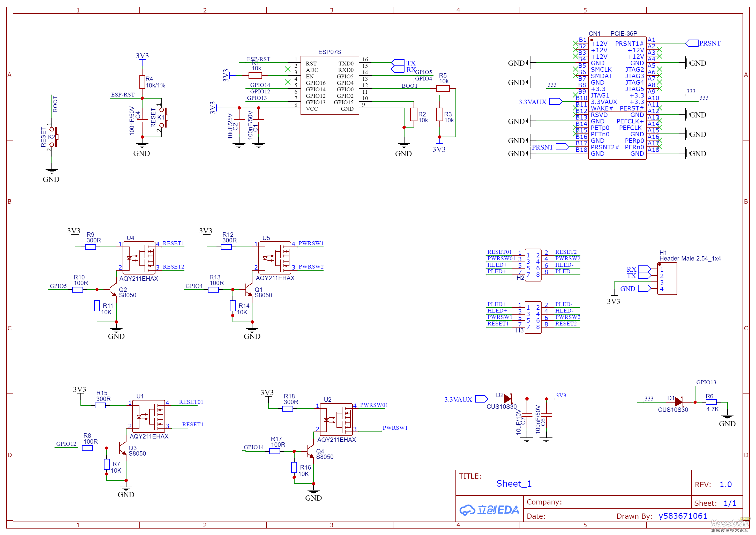Image resolution: width=756 pixels, height=535 pixels.
Task: Click the 3.3VAUX port beside D2
Action: click(x=482, y=399)
